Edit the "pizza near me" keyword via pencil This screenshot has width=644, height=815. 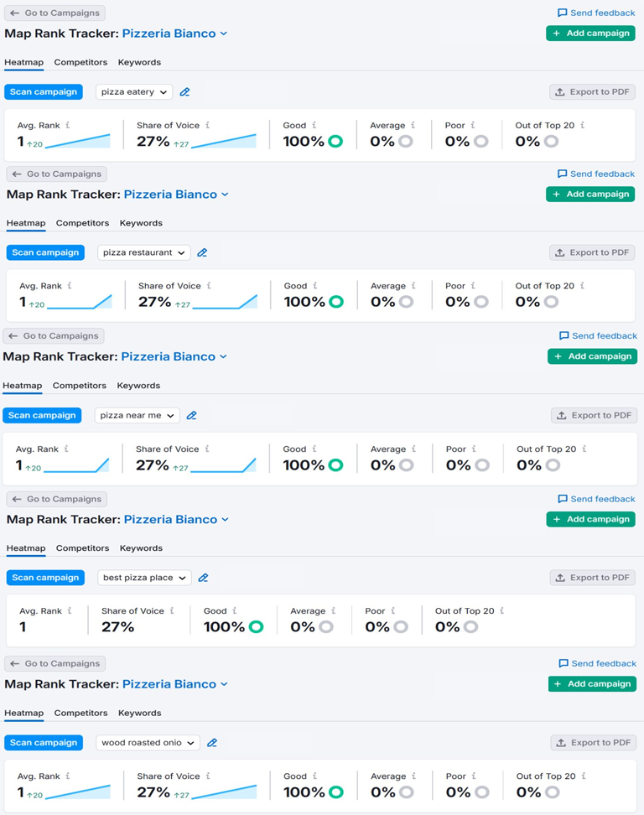point(192,415)
